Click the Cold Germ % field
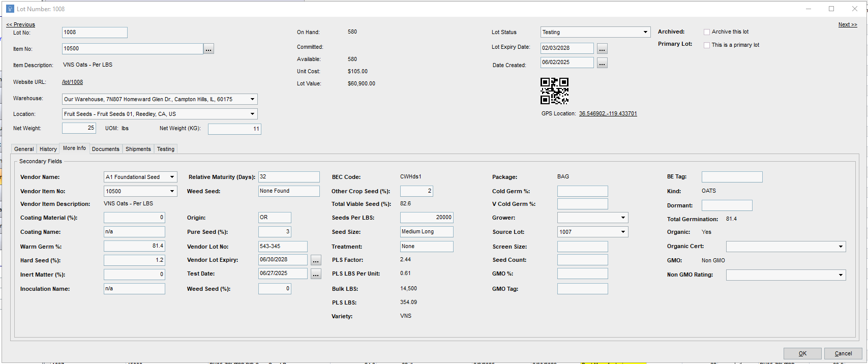 (x=583, y=191)
